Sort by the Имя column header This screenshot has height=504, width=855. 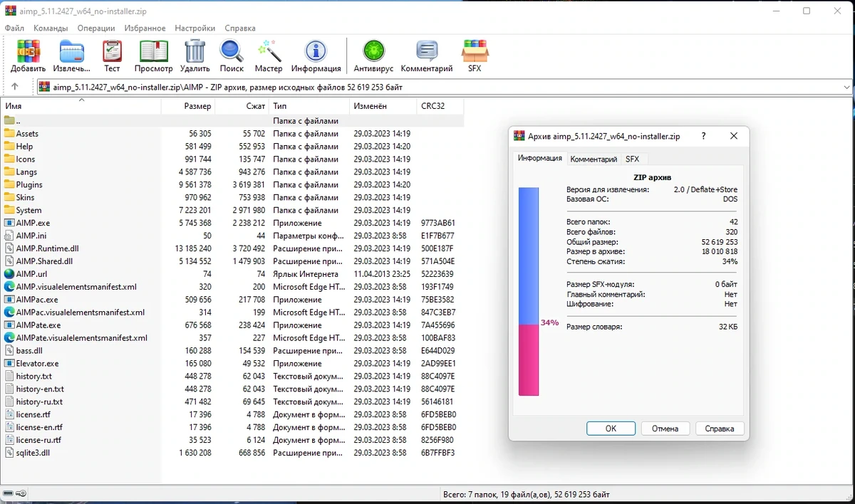click(81, 106)
